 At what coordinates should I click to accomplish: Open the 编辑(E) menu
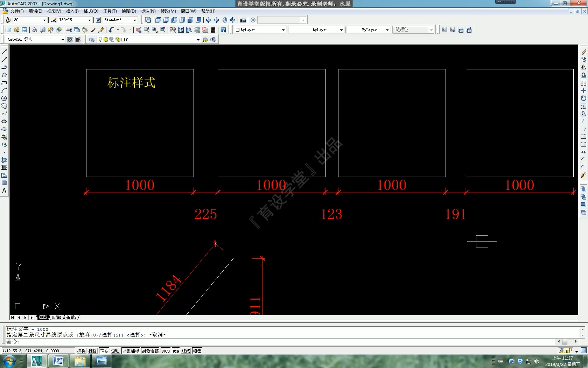tap(35, 11)
